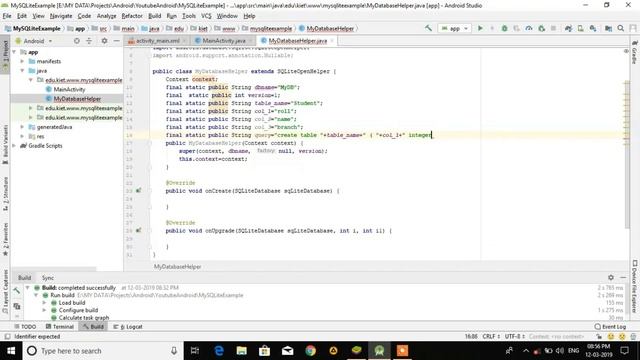Hide the Build panel with minus icon

(x=623, y=277)
